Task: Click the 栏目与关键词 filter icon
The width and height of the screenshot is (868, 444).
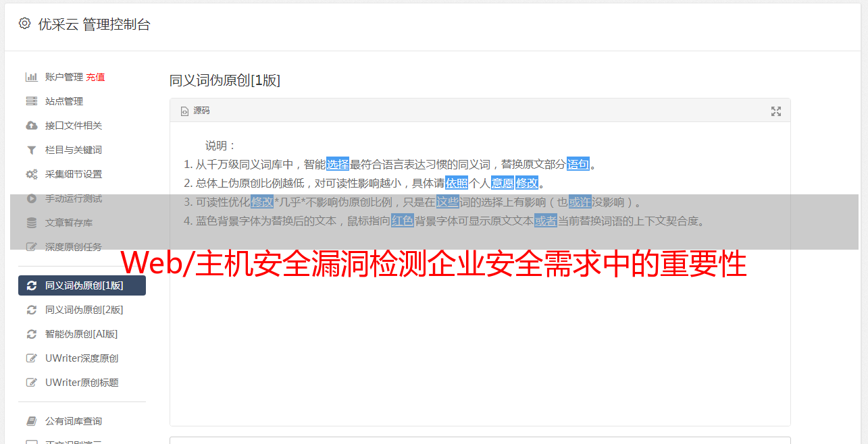Action: (x=31, y=150)
